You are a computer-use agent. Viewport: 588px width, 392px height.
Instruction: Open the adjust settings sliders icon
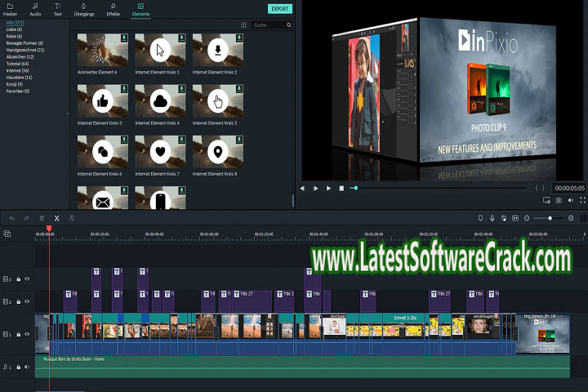pyautogui.click(x=72, y=218)
